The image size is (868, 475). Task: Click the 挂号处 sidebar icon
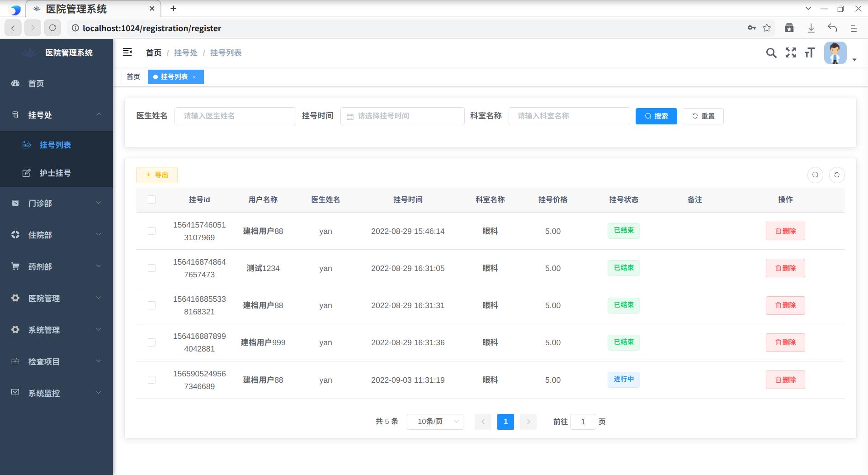coord(15,115)
